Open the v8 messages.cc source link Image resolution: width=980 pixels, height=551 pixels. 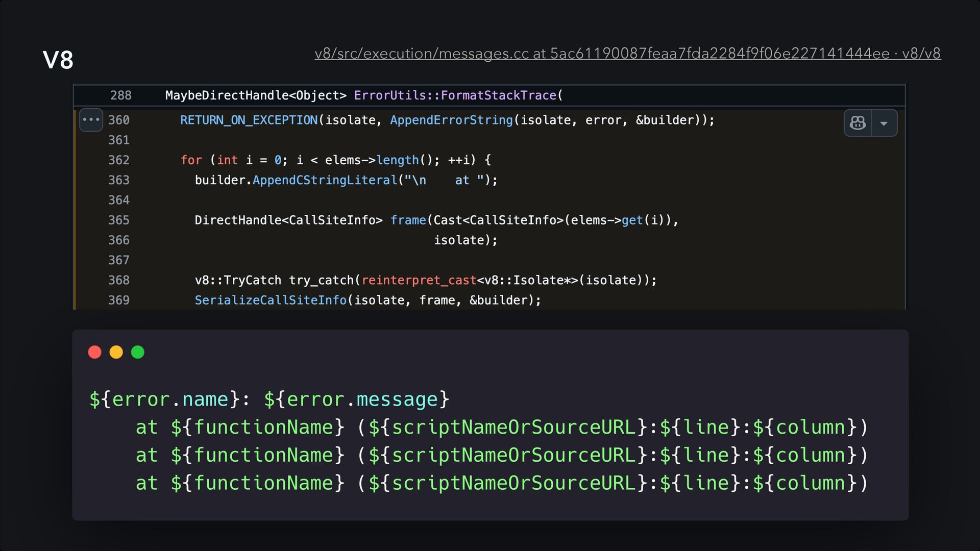(x=627, y=54)
